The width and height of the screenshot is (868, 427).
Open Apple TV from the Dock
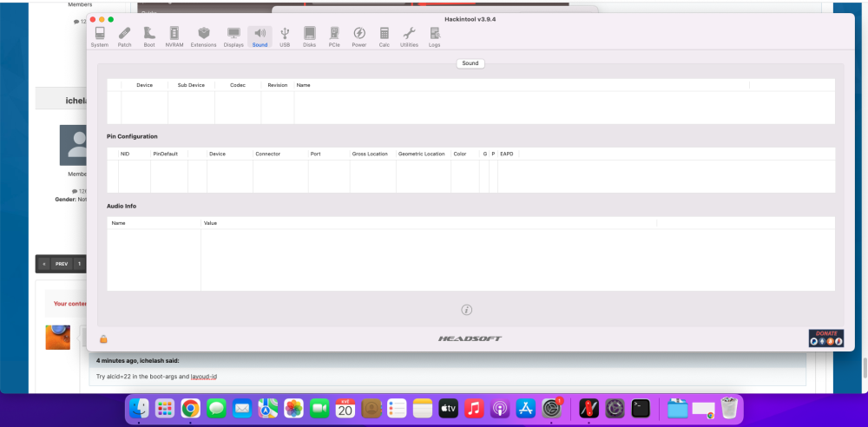coord(449,409)
